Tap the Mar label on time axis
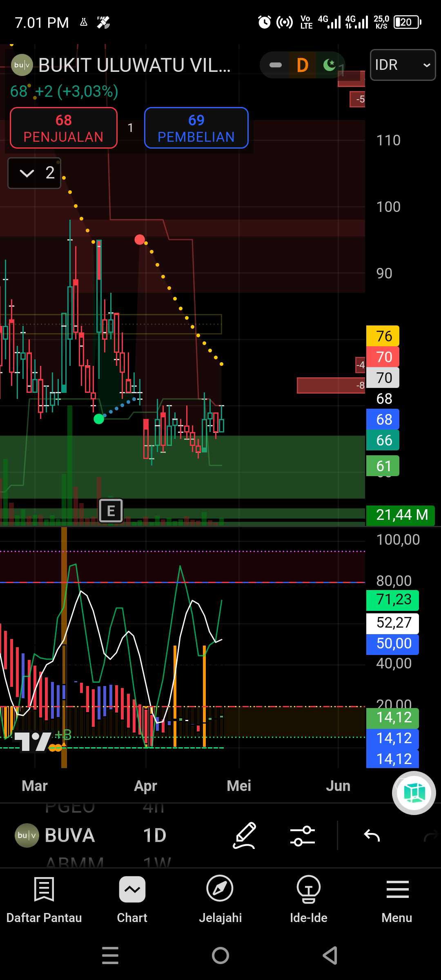The height and width of the screenshot is (980, 441). 35,786
